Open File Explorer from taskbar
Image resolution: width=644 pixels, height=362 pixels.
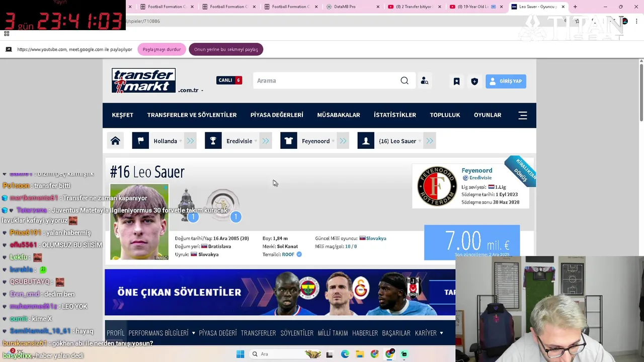360,354
